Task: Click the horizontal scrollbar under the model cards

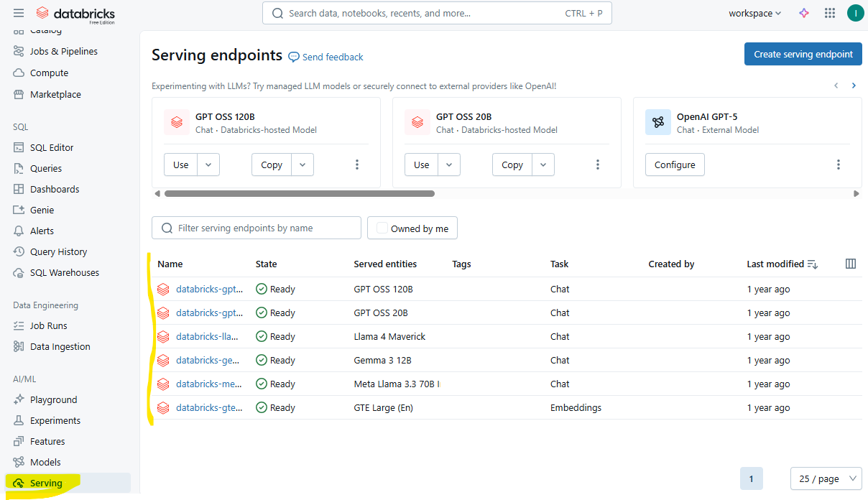Action: coord(300,193)
